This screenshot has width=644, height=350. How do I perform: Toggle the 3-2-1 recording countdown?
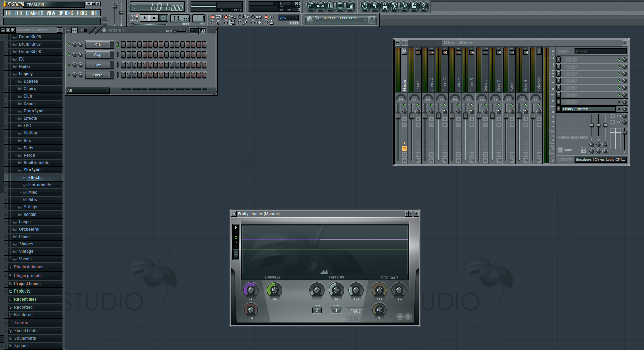coord(226,17)
